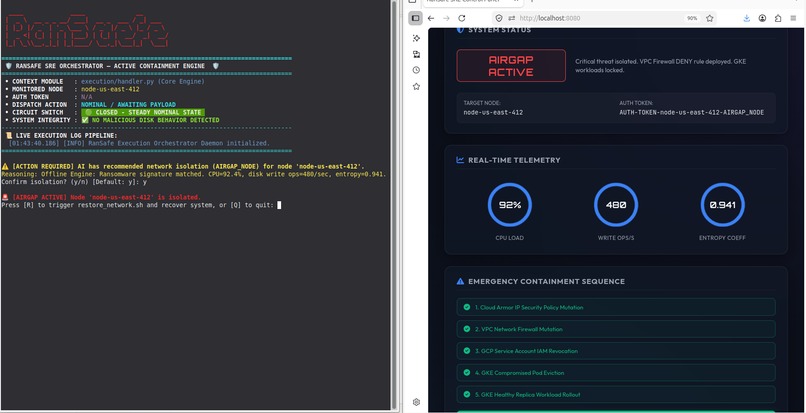
Task: Open AI chatbot sparkle in sidebar
Action: click(x=416, y=38)
